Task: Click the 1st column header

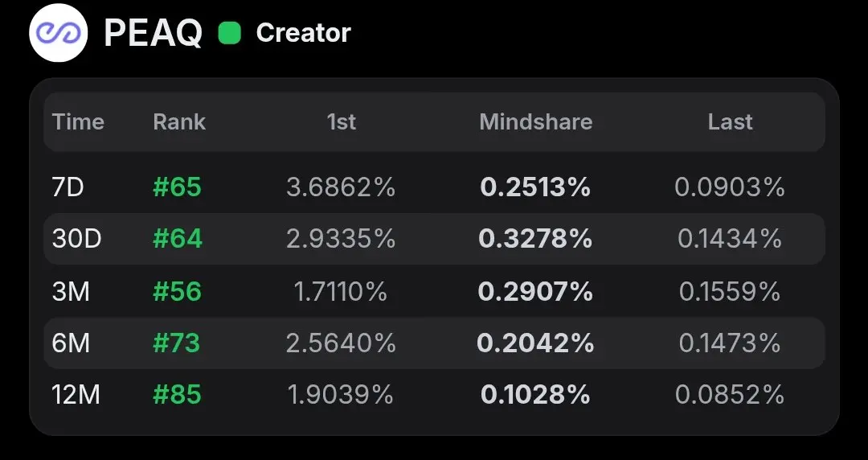Action: pyautogui.click(x=341, y=122)
